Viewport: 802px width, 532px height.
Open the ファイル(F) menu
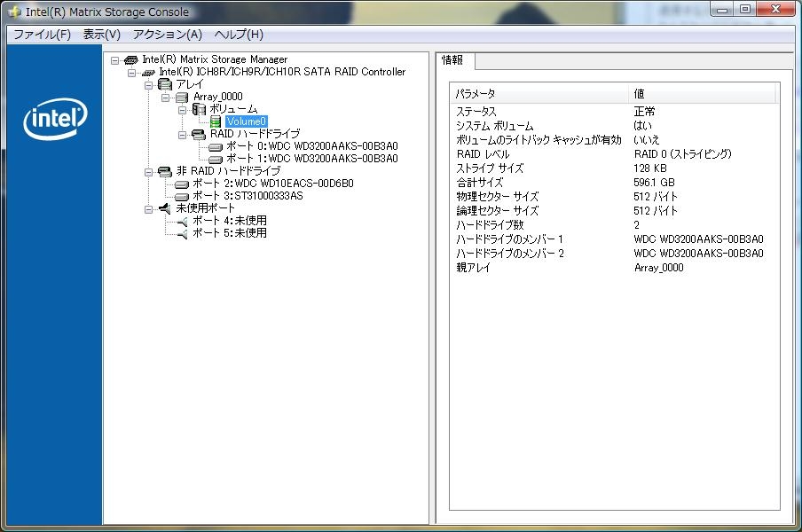(x=42, y=35)
